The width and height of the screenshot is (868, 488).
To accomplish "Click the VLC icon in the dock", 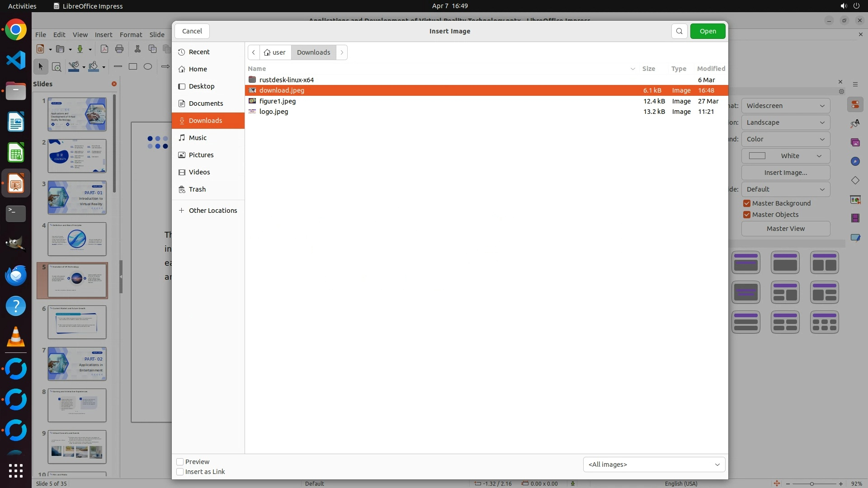I will (x=16, y=338).
